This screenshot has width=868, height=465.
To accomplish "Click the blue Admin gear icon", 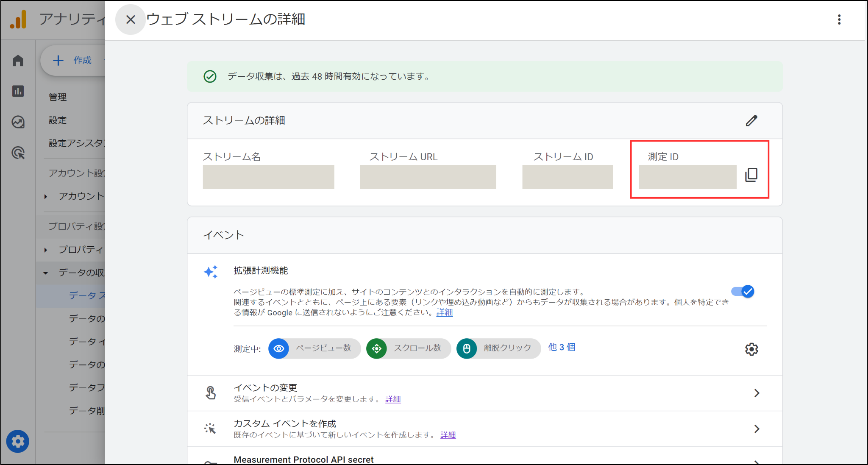I will pyautogui.click(x=18, y=442).
